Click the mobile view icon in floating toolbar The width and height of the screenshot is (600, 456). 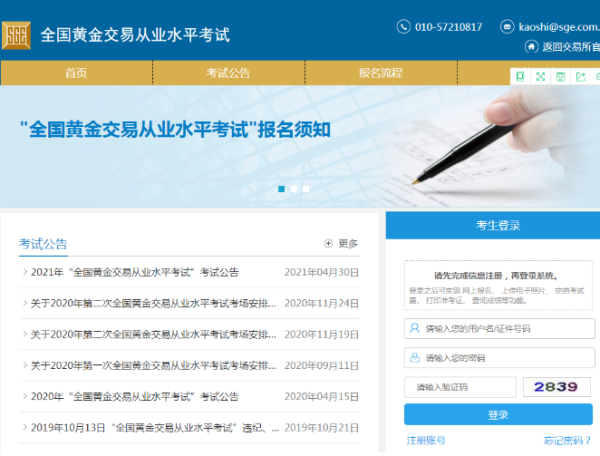pos(520,76)
